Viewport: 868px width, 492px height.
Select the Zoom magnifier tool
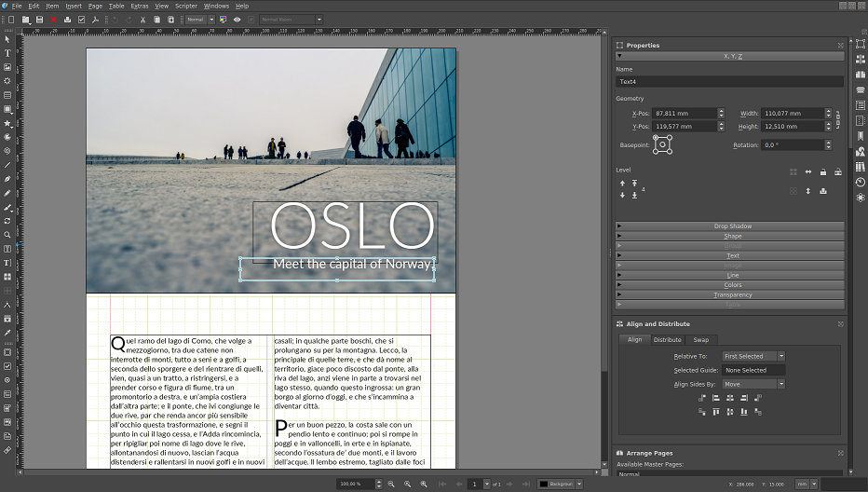click(7, 235)
